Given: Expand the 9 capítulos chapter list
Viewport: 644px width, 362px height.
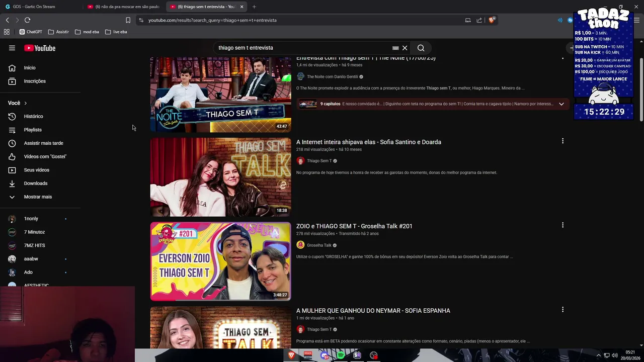Looking at the screenshot, I should click(561, 104).
